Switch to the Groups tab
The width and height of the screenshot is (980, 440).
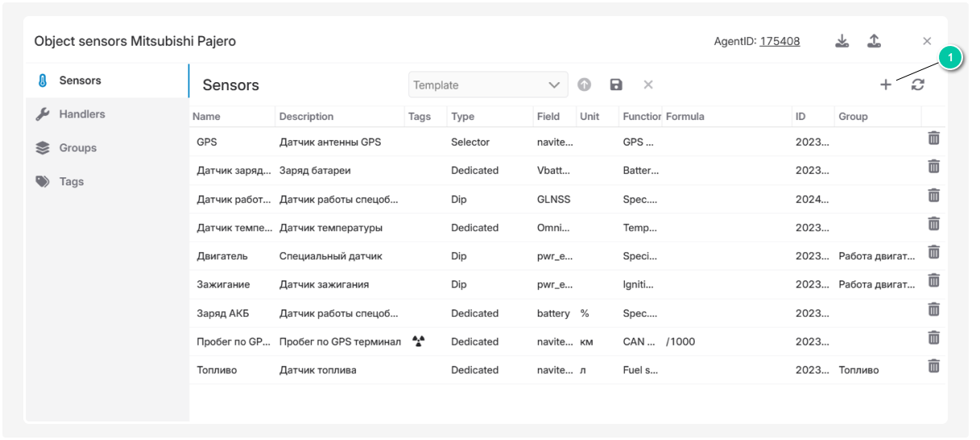77,148
